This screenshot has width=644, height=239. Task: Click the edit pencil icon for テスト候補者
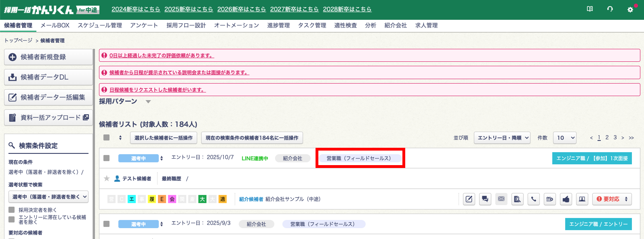coord(469,199)
